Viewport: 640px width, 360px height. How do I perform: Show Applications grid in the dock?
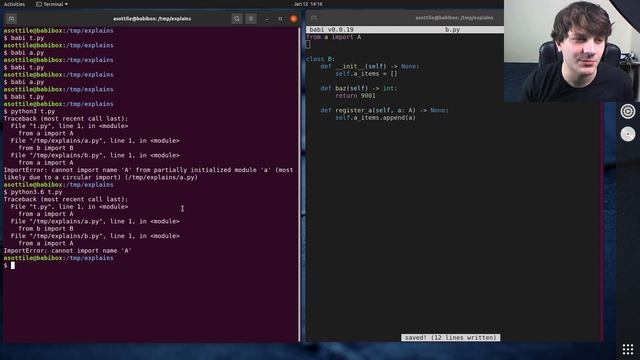[628, 349]
